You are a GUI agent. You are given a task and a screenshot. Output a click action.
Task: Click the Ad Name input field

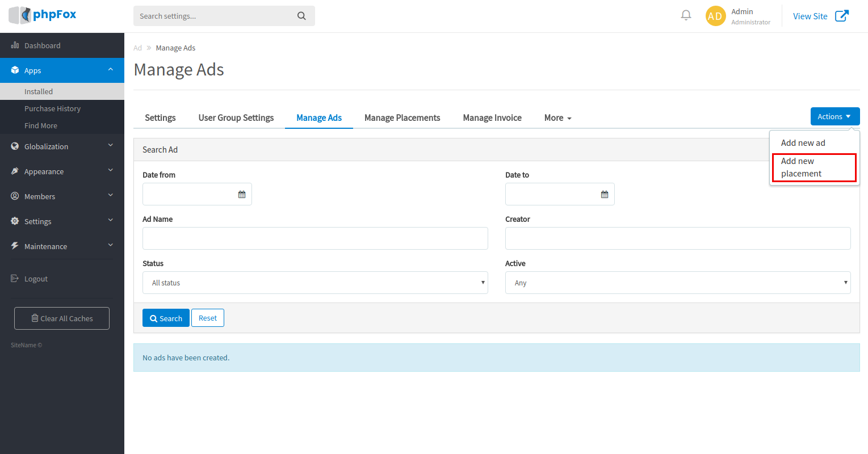pos(315,238)
